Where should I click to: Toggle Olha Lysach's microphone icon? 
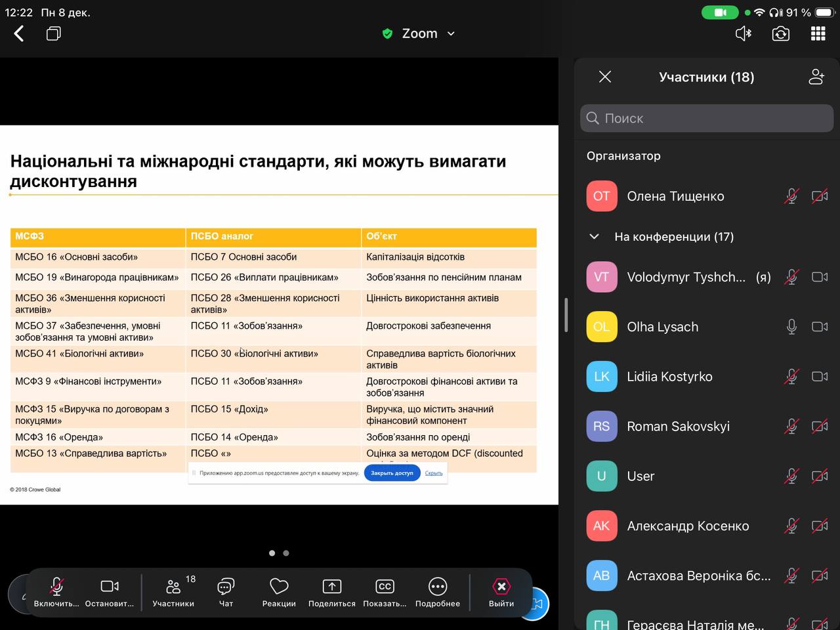[x=791, y=327]
